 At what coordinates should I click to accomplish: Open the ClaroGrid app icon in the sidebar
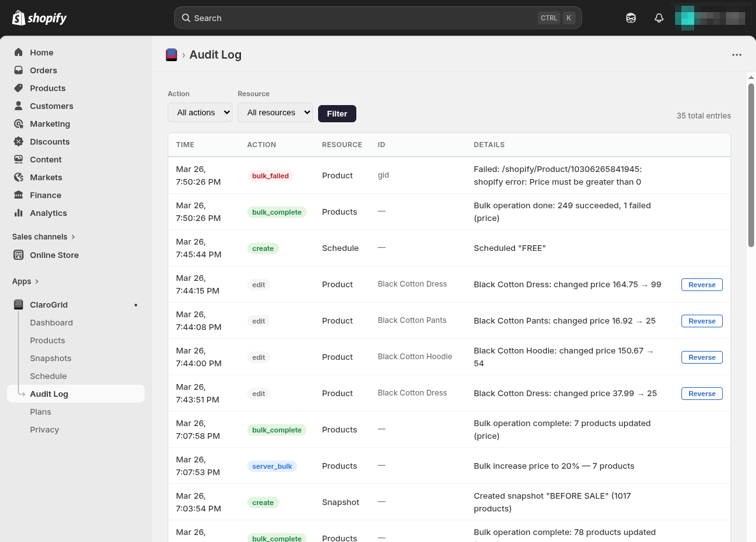pos(18,304)
